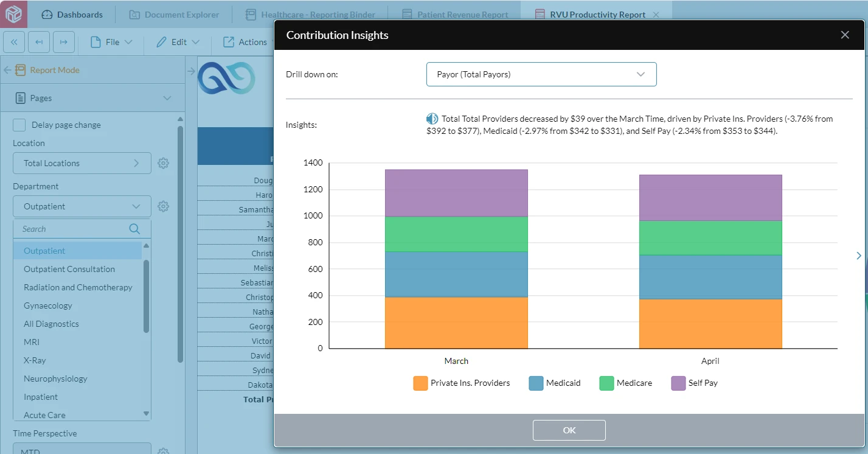Click the Report Mode binder icon
868x454 pixels.
click(20, 70)
